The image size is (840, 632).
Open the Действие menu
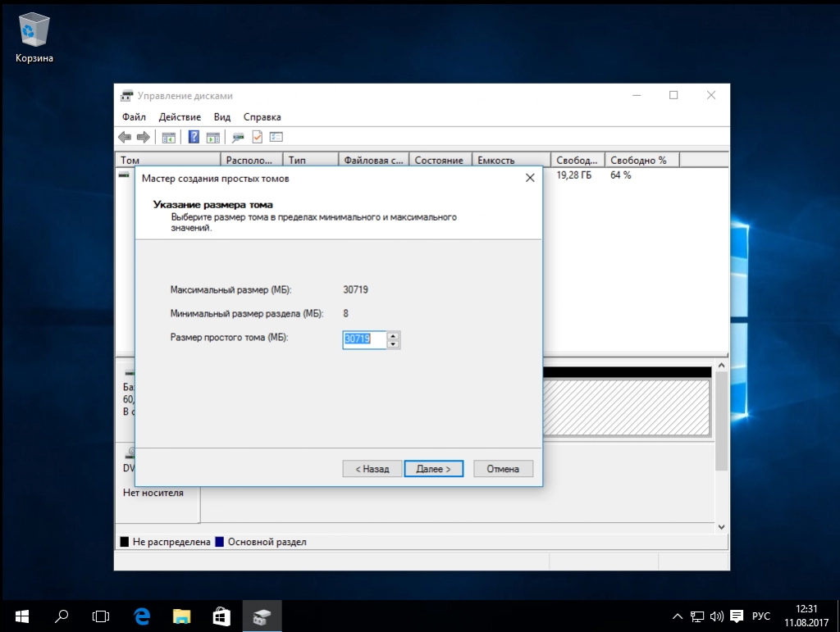coord(180,117)
